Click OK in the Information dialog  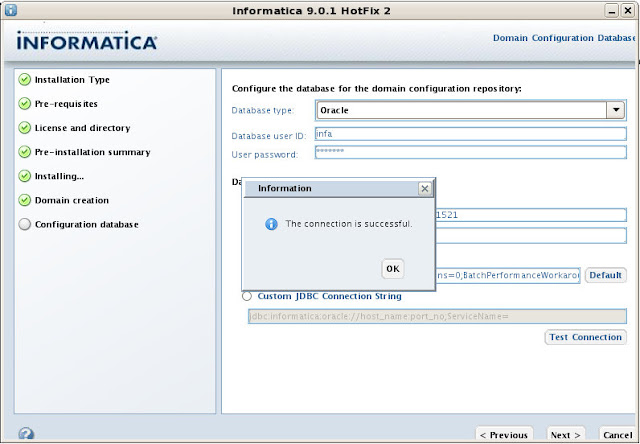coord(393,269)
